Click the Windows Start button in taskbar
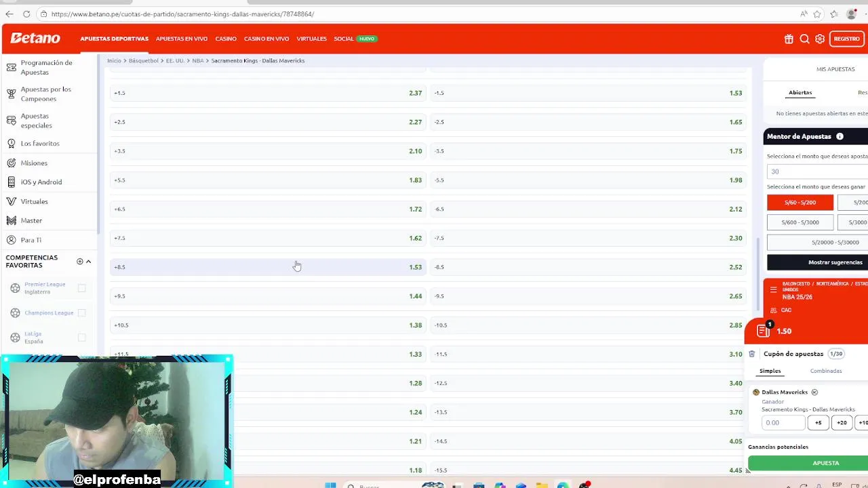The width and height of the screenshot is (868, 488). (x=330, y=485)
